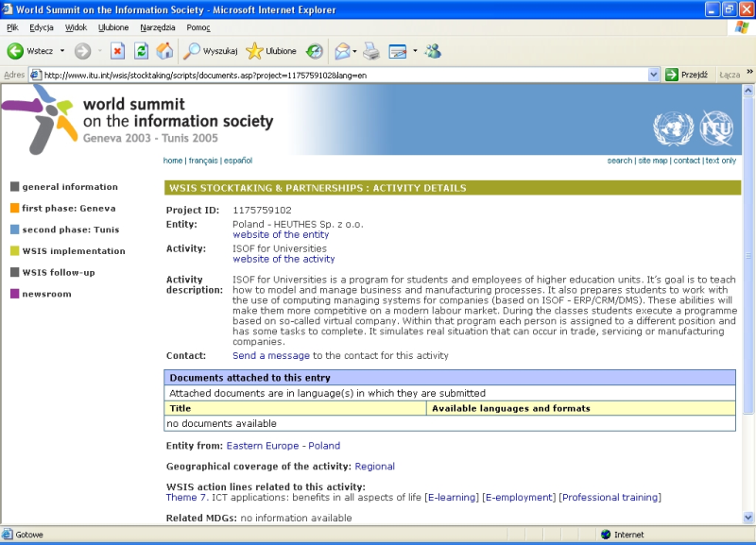Follow the home link
The height and width of the screenshot is (545, 756).
[173, 161]
